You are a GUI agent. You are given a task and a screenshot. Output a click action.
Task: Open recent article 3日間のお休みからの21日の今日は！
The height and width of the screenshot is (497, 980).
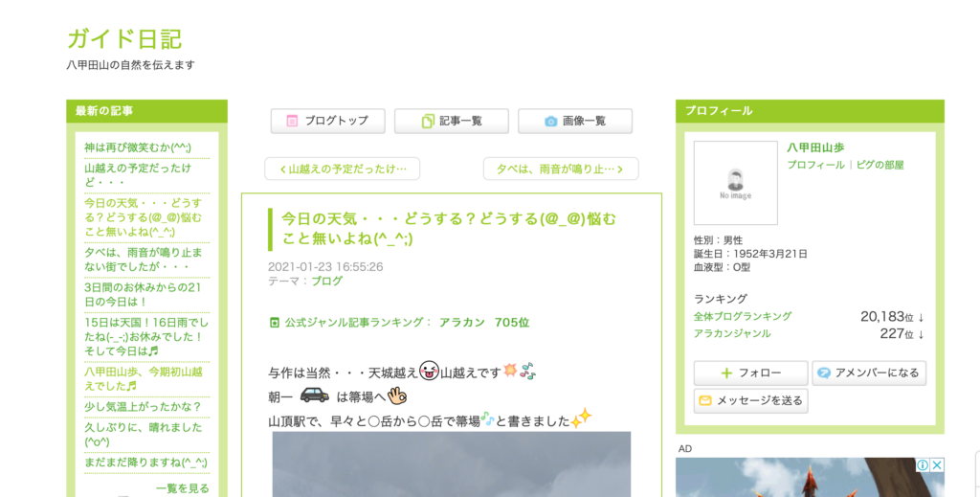[143, 294]
